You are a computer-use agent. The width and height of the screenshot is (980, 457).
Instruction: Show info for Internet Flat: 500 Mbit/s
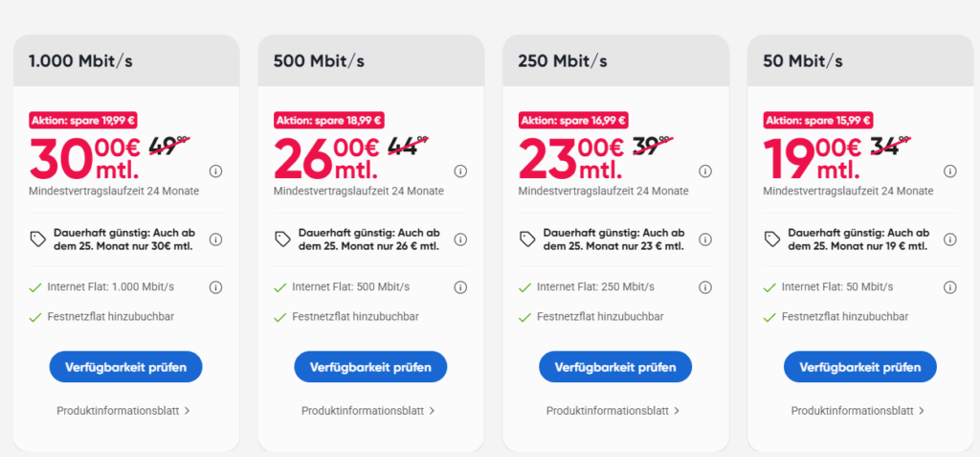[460, 287]
